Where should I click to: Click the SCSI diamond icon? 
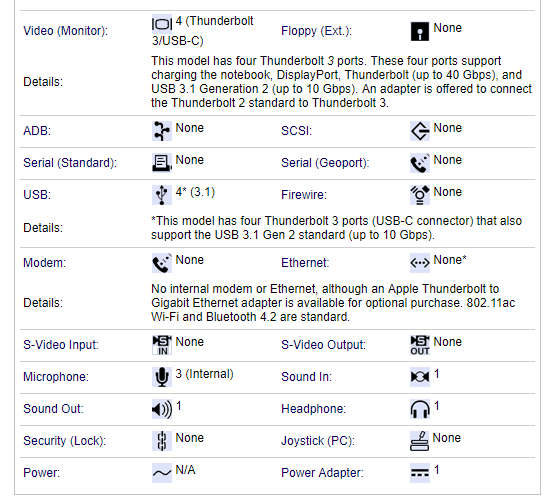[x=420, y=131]
